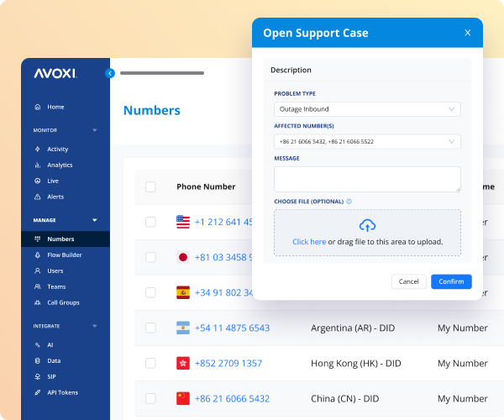The width and height of the screenshot is (504, 420).
Task: Click the Analytics bar chart icon
Action: coord(38,165)
